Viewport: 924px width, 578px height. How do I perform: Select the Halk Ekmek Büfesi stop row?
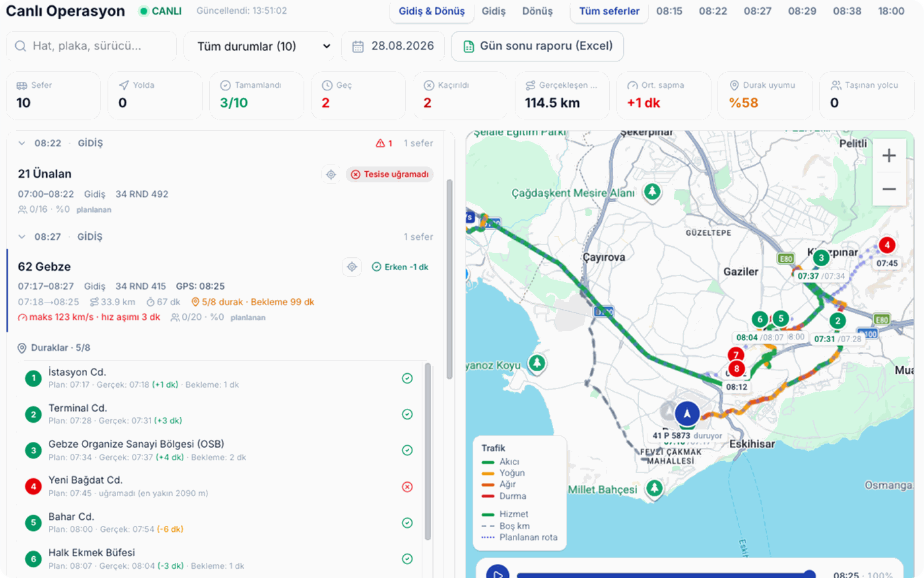[x=219, y=559]
